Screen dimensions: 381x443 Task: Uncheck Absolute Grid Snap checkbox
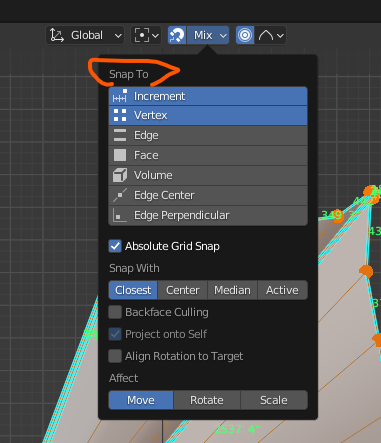[x=115, y=246]
